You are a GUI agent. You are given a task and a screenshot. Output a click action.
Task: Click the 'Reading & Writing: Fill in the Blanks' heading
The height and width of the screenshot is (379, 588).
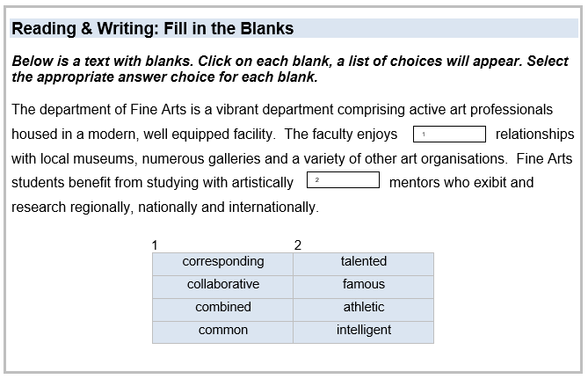coord(153,29)
